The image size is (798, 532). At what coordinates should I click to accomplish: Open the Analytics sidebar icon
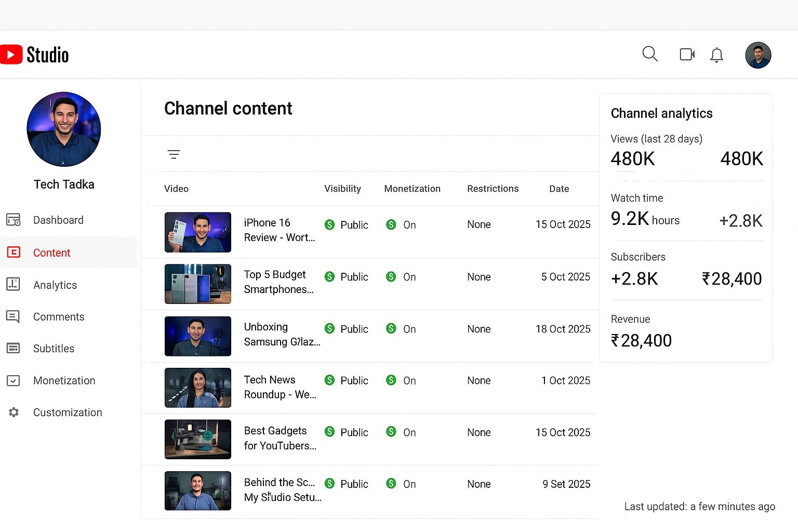tap(13, 285)
